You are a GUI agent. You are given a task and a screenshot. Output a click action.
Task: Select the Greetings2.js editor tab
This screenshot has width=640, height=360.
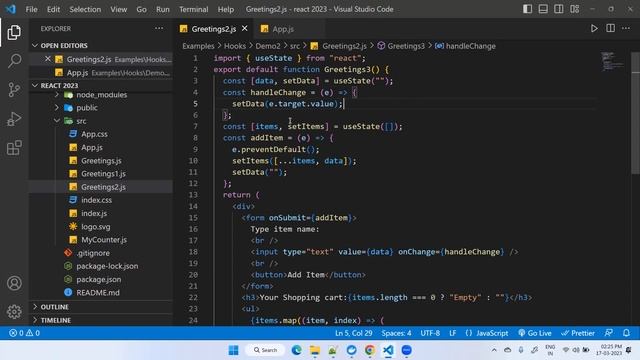point(213,29)
